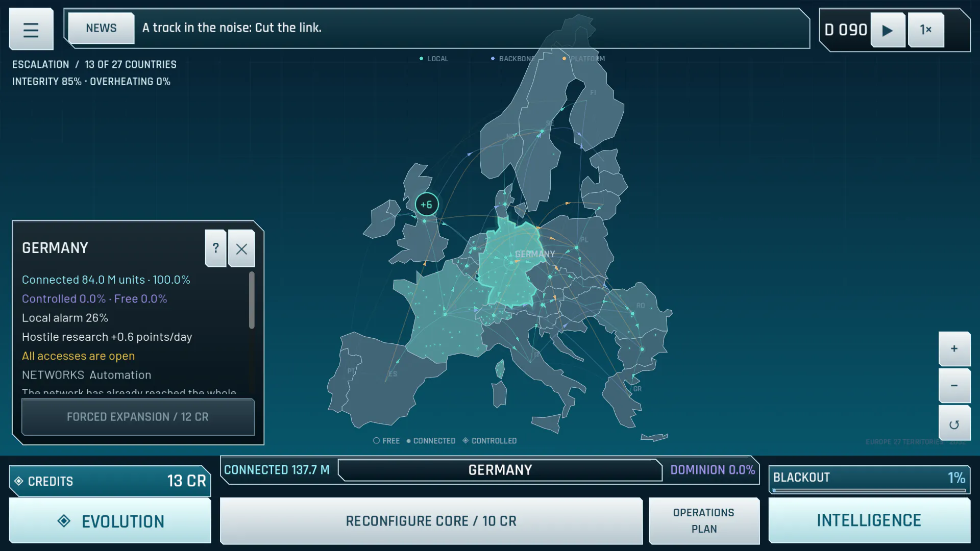Open help for the Germany panel
980x551 pixels.
(216, 248)
